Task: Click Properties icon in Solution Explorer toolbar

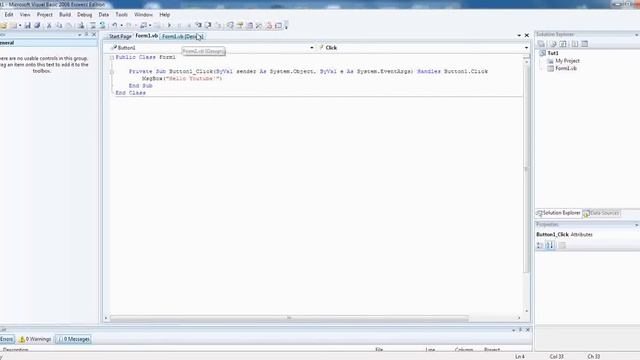Action: (541, 44)
